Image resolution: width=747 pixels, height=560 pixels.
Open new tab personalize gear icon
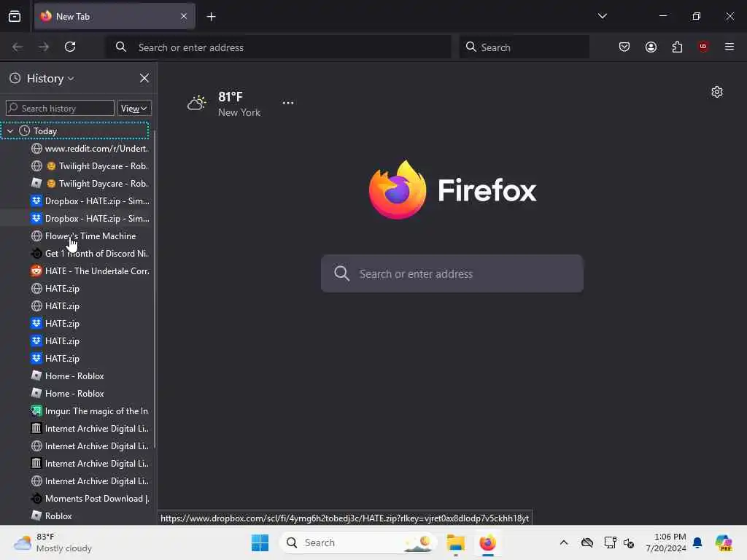pyautogui.click(x=717, y=92)
